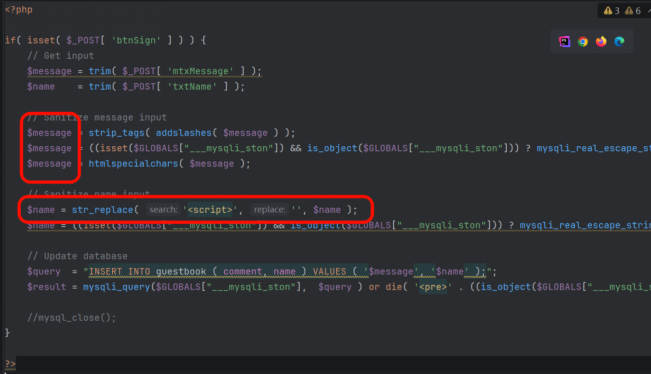Click the '// Update database' comment
The image size is (651, 374).
(x=77, y=256)
